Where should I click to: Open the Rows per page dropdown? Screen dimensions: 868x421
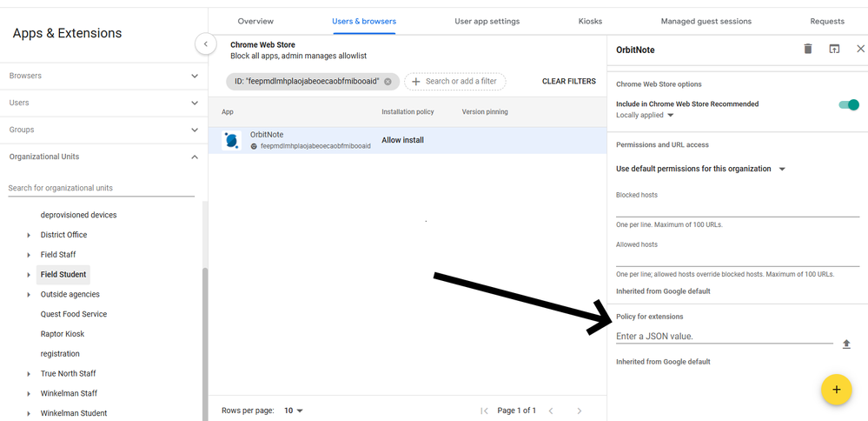(x=294, y=411)
